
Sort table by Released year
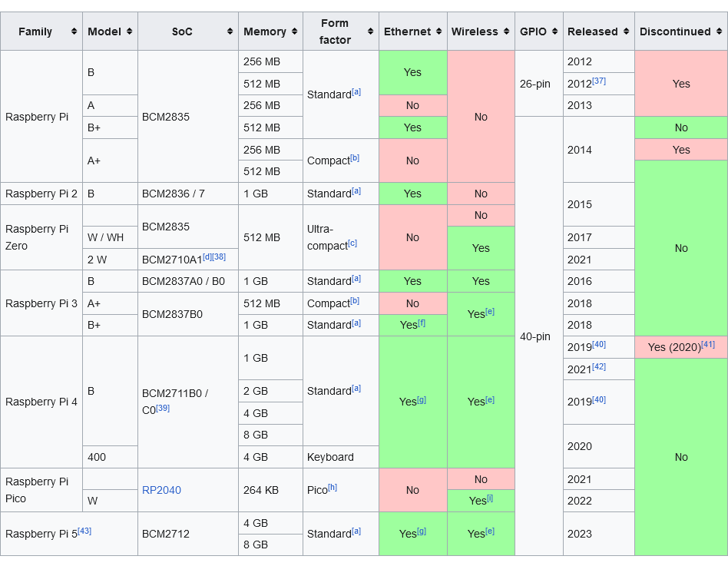pyautogui.click(x=625, y=31)
